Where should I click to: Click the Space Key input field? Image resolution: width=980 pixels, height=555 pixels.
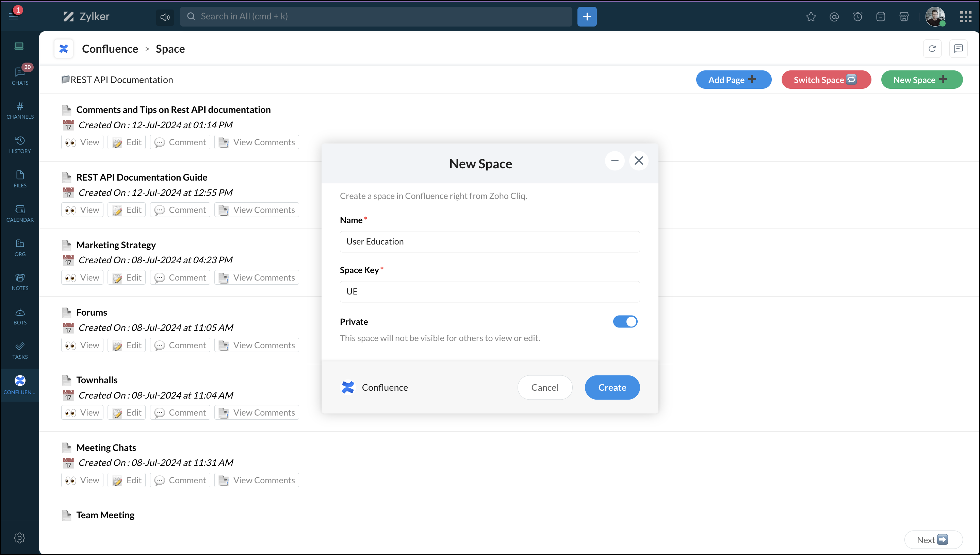pos(489,291)
